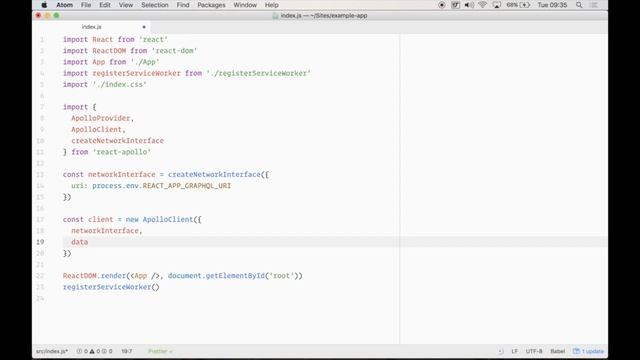640x360 pixels.
Task: Click the 'react-dom' import string
Action: tap(174, 51)
